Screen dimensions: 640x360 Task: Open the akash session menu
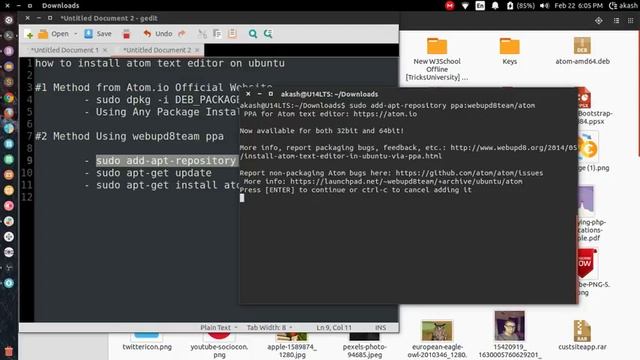coord(623,6)
